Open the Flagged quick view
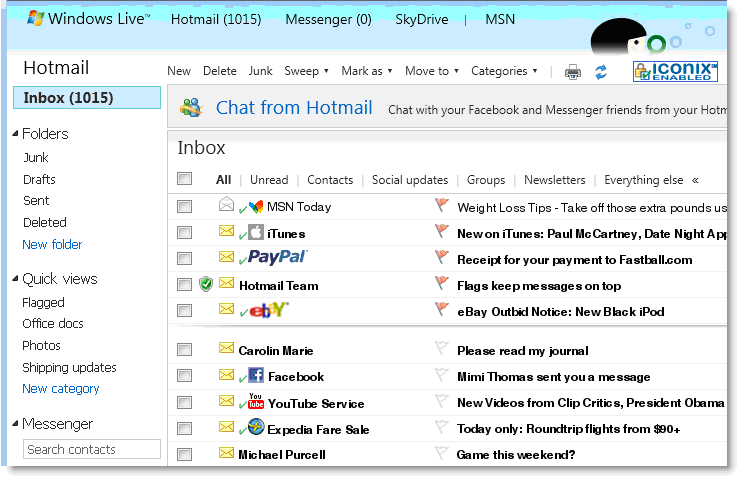 point(43,302)
